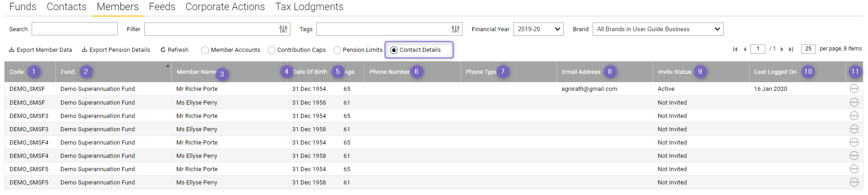Image resolution: width=868 pixels, height=195 pixels.
Task: Click Export Member Data
Action: (x=40, y=50)
